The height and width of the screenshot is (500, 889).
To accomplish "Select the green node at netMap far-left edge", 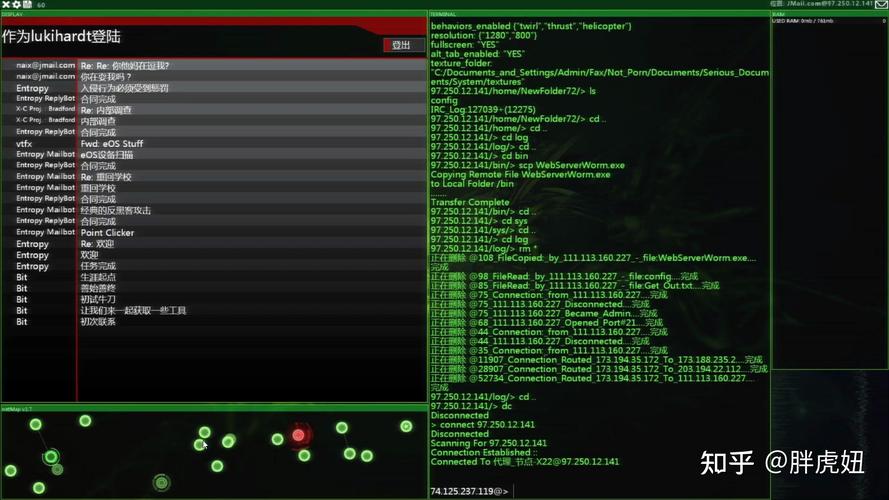I will pyautogui.click(x=10, y=471).
